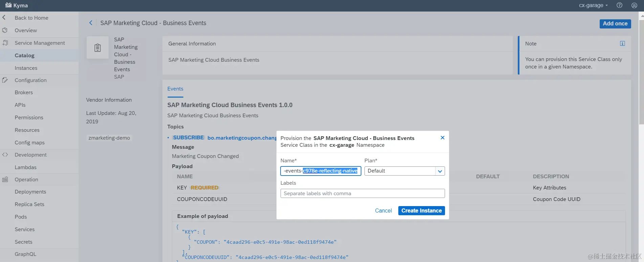
Task: Click the Note info icon
Action: (622, 43)
